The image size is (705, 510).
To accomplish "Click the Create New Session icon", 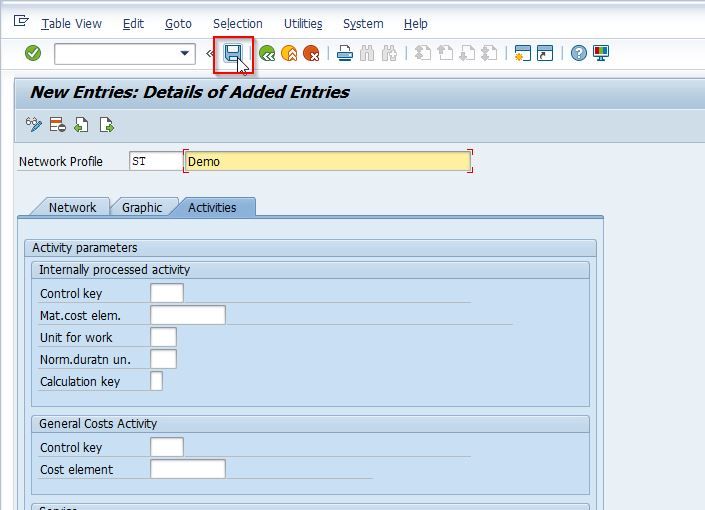I will point(522,54).
